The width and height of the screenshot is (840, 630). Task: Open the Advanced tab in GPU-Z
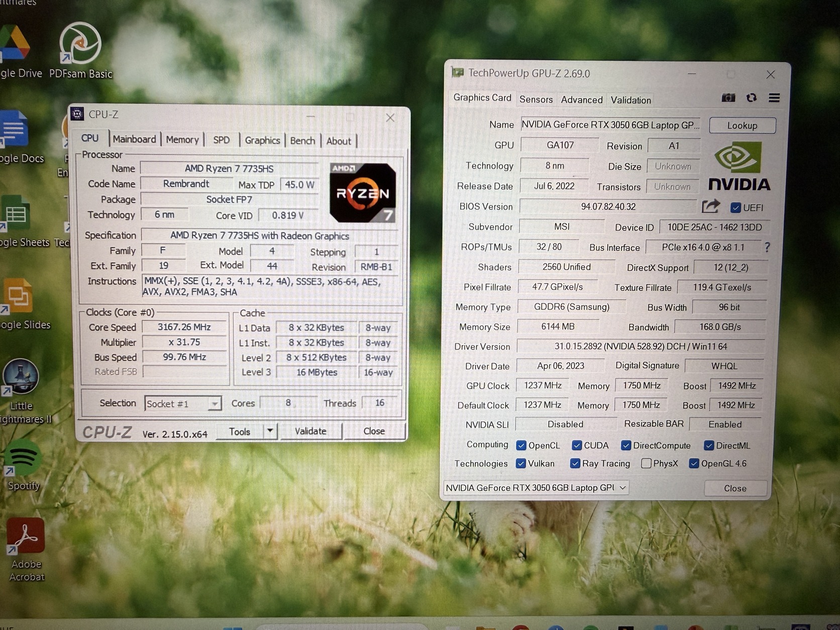[x=582, y=100]
